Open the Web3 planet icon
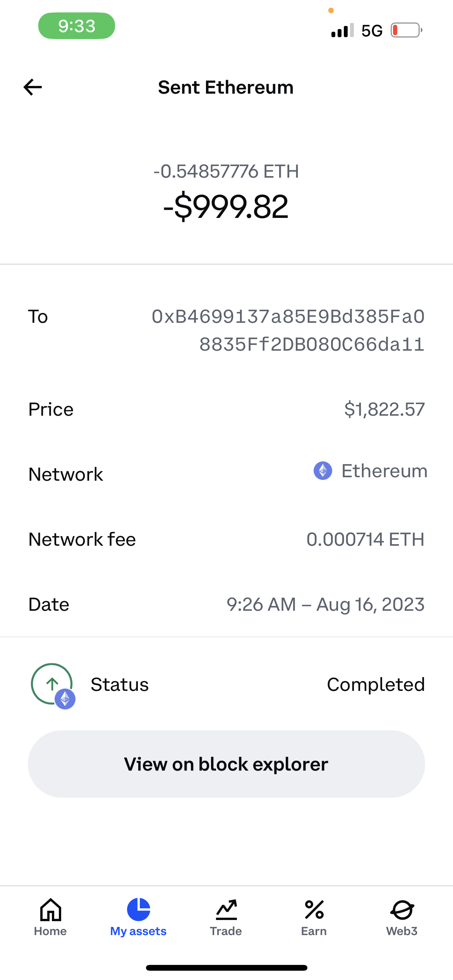 402,910
